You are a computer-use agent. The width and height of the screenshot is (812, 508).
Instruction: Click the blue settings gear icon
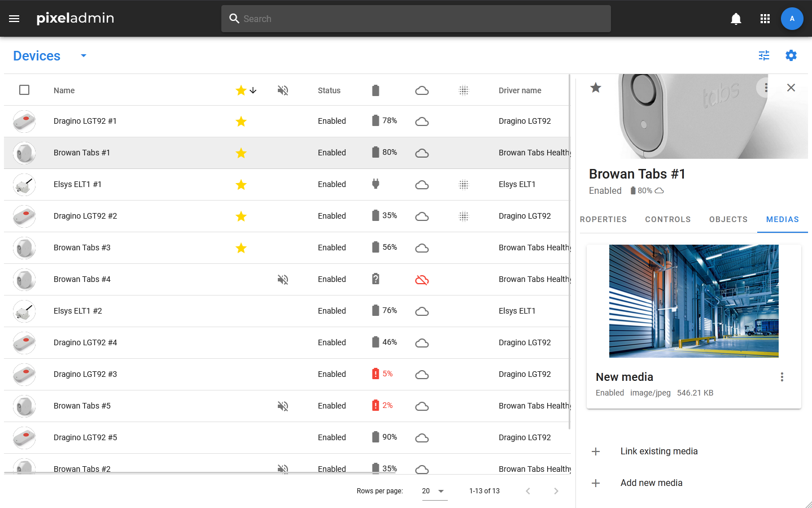point(791,55)
